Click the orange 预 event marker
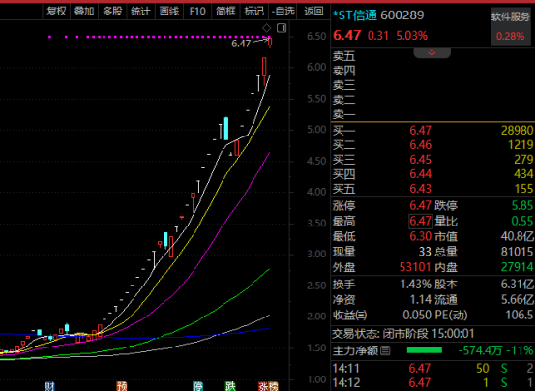 [122, 386]
